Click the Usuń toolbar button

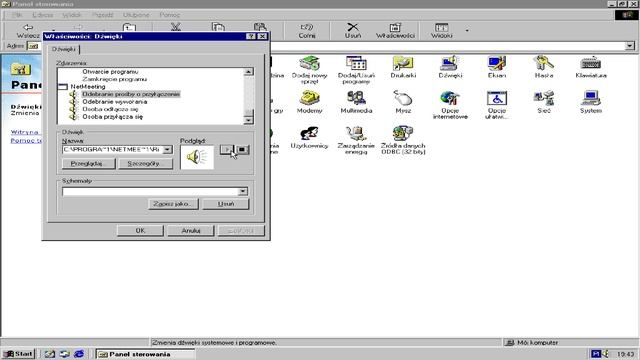(x=353, y=31)
